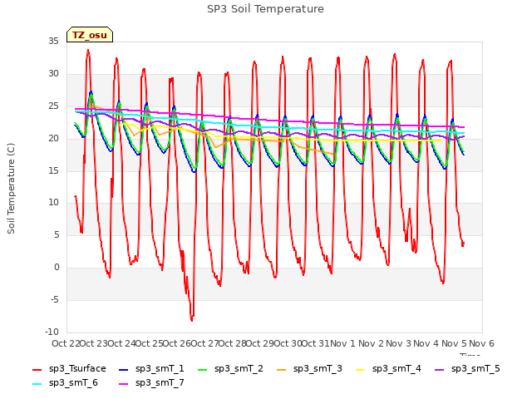532x399 pixels.
Task: Click the Nov 1 x-axis tick label
Action: pos(343,343)
